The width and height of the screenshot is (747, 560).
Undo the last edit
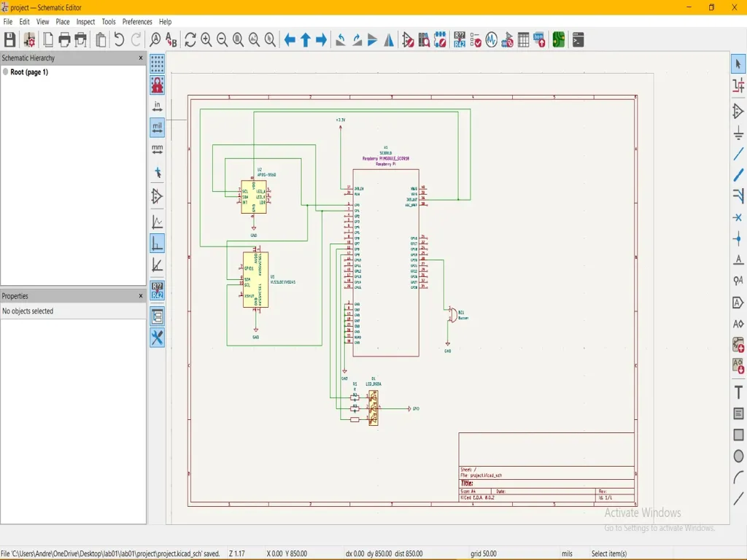pyautogui.click(x=119, y=40)
